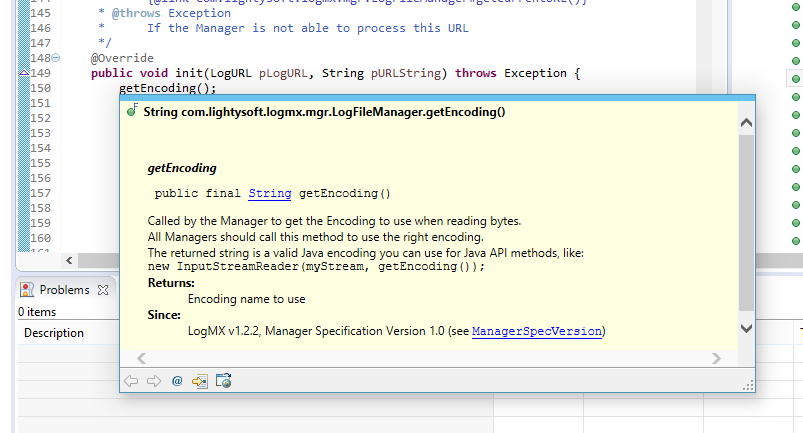Screen dimensions: 803x433
Task: Click the 'Encoding name to use' text
Action: (246, 299)
